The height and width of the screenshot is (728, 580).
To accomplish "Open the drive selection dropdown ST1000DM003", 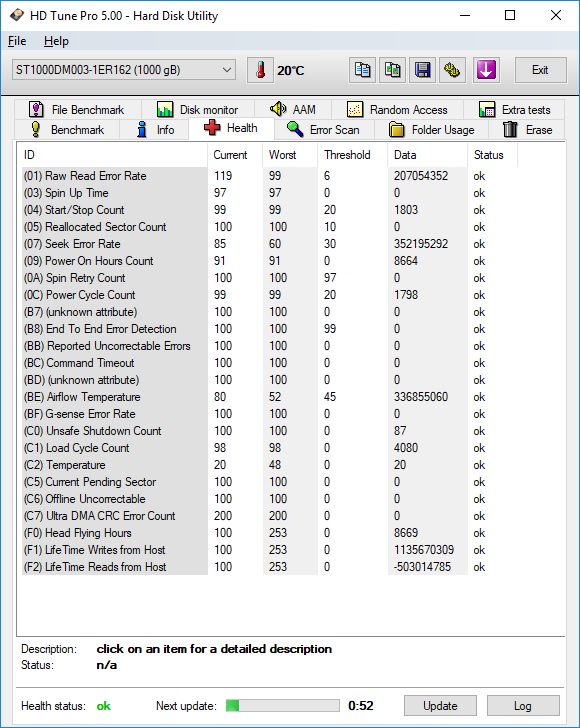I will 124,70.
